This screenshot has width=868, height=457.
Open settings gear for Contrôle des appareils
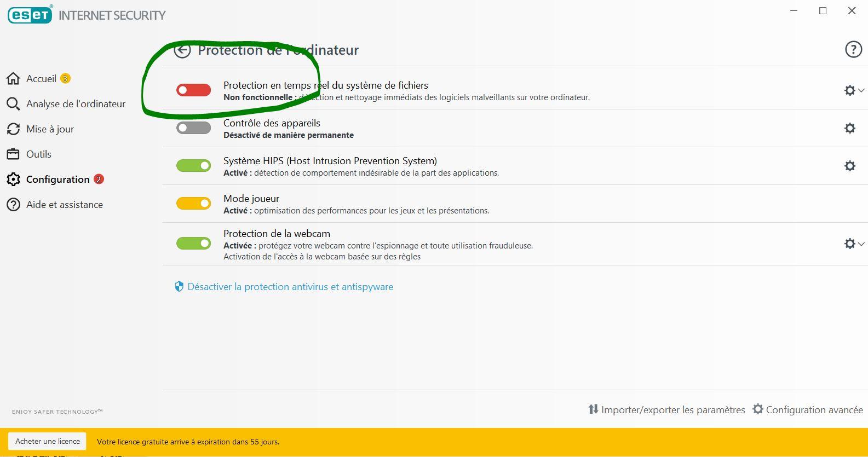coord(850,128)
